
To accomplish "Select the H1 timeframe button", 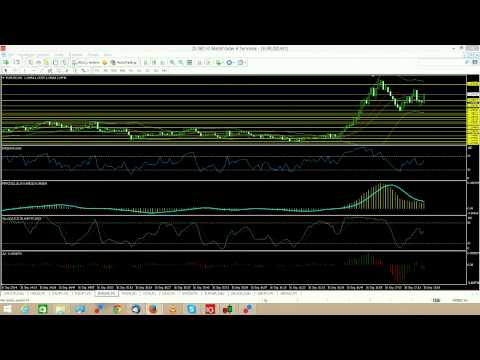I will point(131,71).
